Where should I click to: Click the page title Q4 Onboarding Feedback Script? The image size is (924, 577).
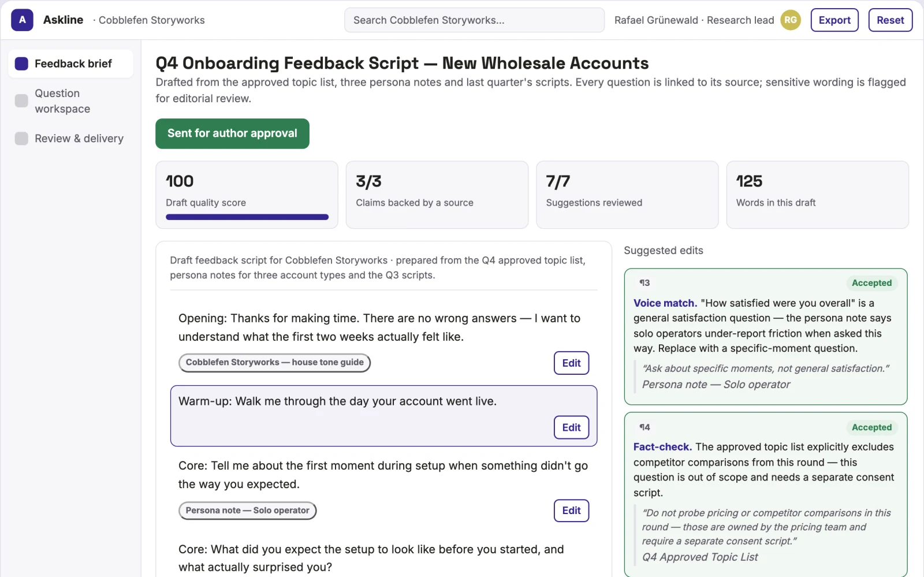click(x=402, y=63)
